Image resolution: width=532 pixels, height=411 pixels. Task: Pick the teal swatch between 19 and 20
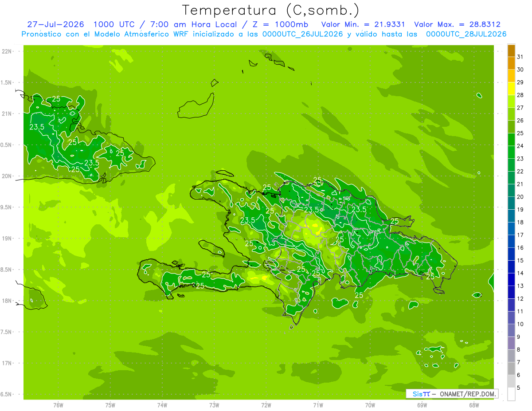click(x=511, y=203)
